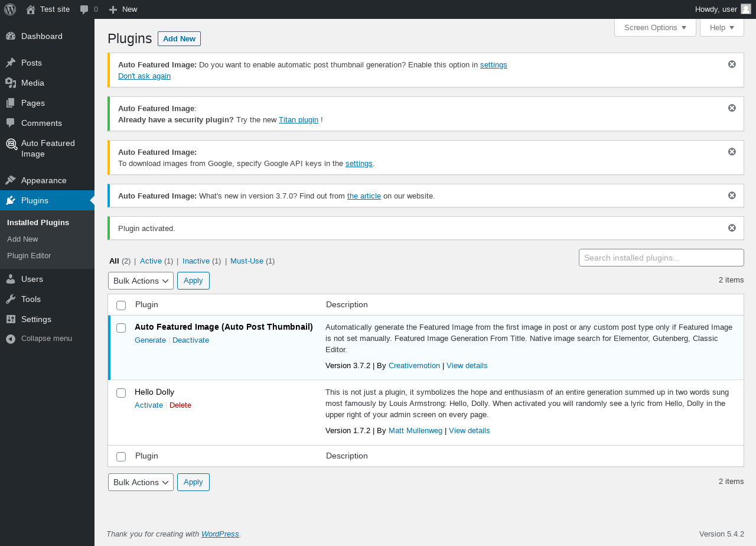The width and height of the screenshot is (756, 546).
Task: Open the Plugin Editor submenu item
Action: pyautogui.click(x=29, y=256)
